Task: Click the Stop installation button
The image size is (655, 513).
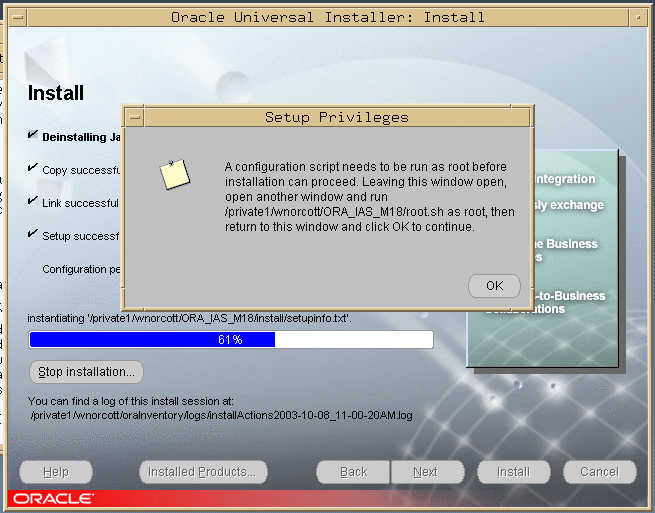Action: pyautogui.click(x=86, y=372)
